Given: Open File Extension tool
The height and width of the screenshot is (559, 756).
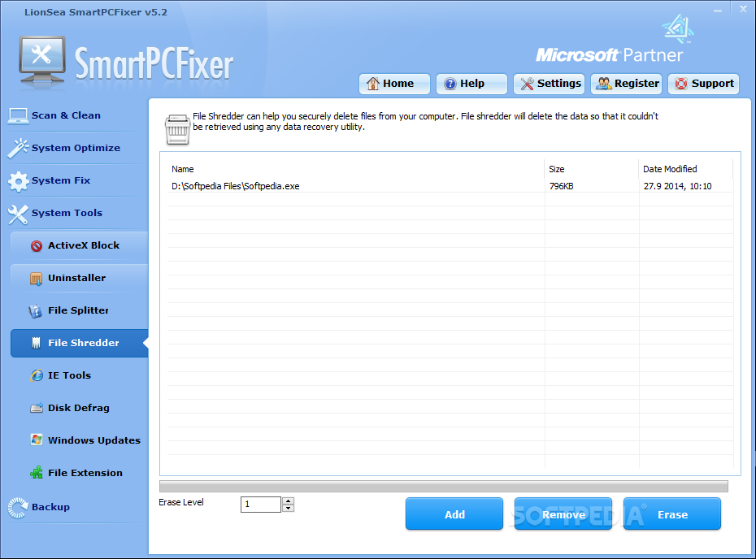Looking at the screenshot, I should point(79,473).
